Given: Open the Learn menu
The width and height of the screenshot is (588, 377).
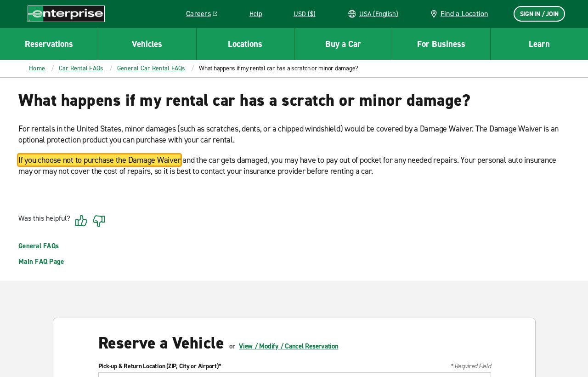Looking at the screenshot, I should [x=539, y=44].
